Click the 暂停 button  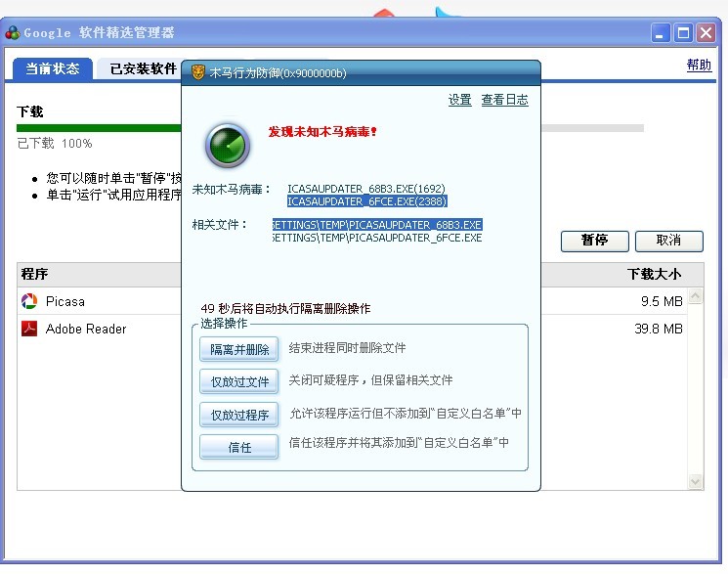(x=595, y=241)
